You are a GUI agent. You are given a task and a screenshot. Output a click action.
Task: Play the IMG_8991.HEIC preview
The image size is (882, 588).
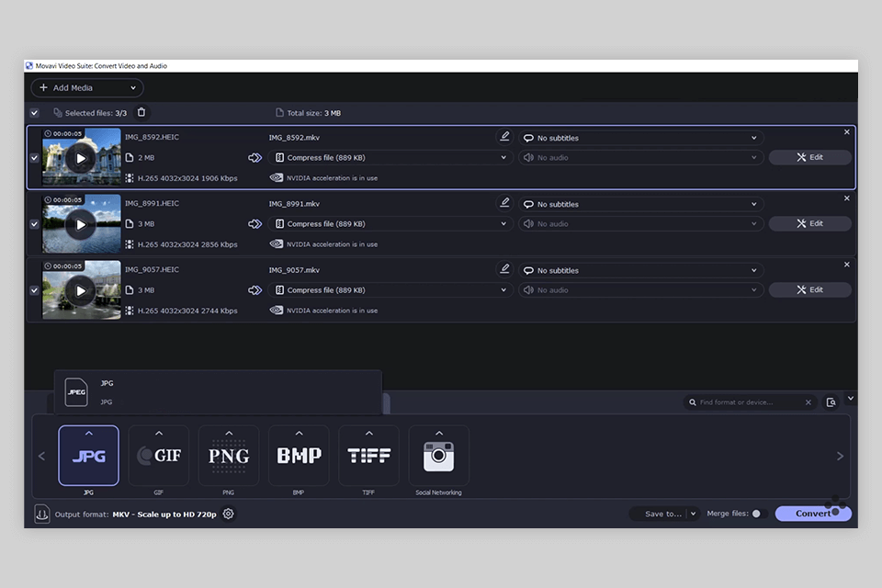81,224
